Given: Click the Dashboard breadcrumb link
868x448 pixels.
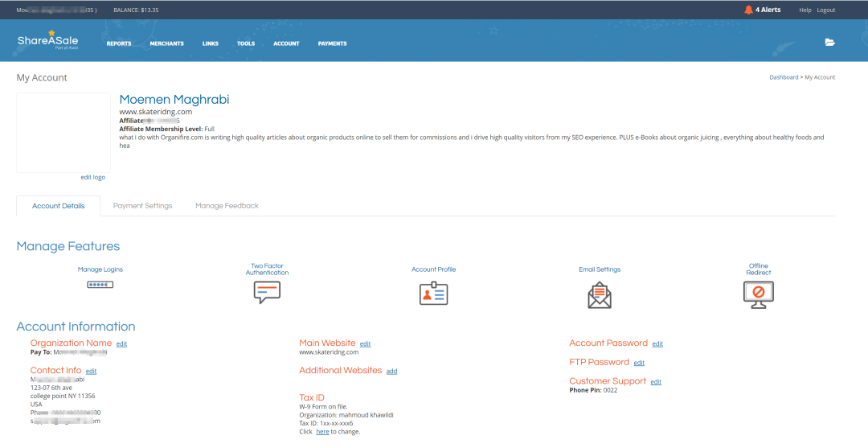Looking at the screenshot, I should pos(784,77).
